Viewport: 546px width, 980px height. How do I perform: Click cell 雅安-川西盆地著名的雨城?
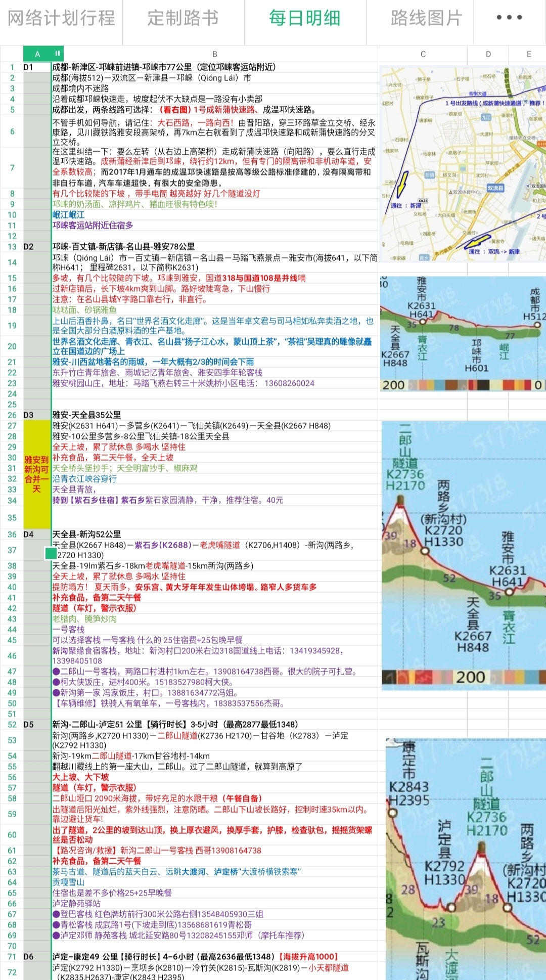pos(214,362)
